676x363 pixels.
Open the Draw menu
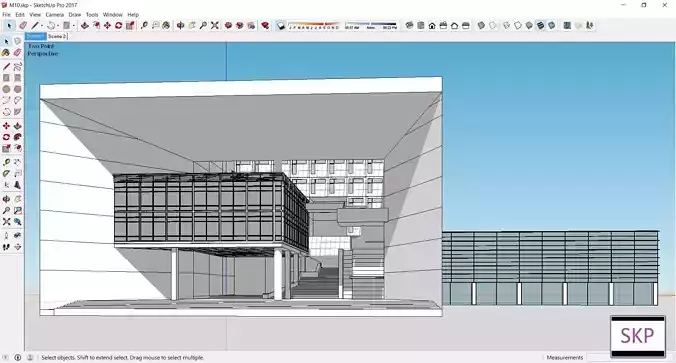(x=75, y=15)
